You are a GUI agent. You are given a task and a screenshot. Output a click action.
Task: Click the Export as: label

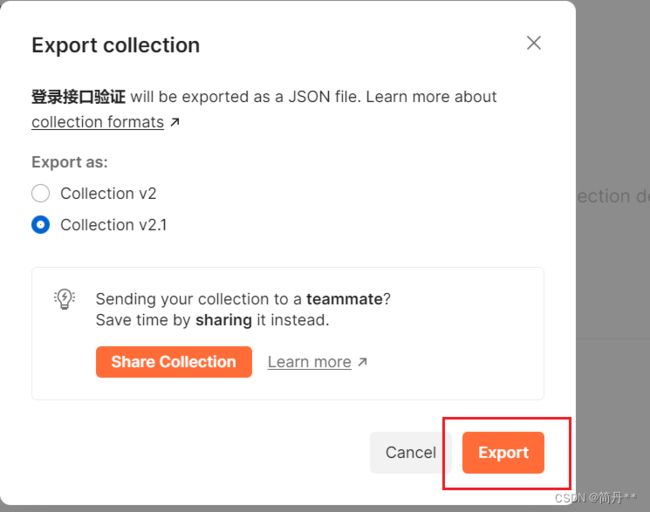(70, 162)
